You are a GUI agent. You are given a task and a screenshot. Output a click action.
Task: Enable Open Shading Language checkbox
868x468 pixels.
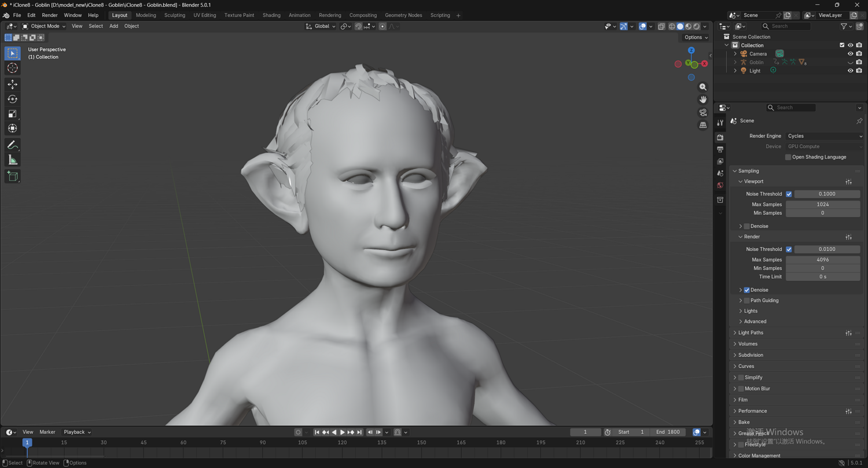pyautogui.click(x=788, y=157)
